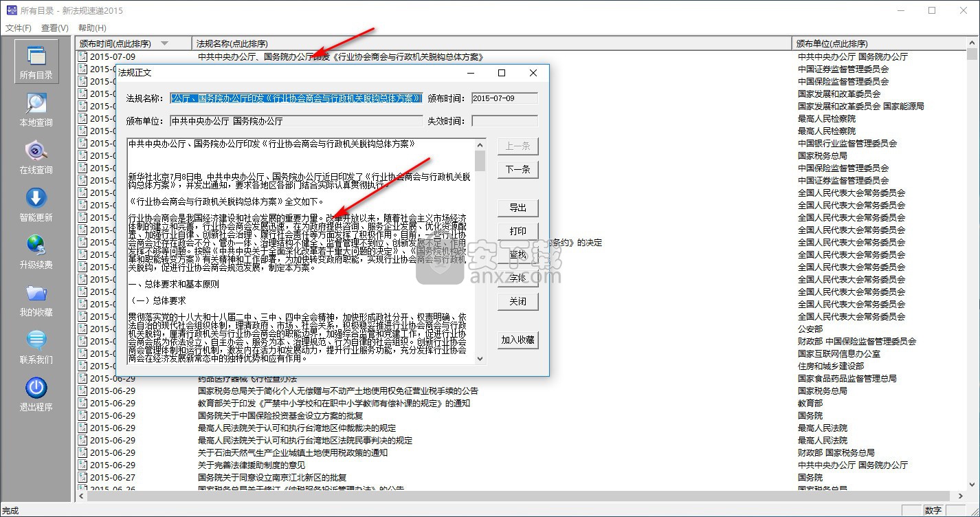Open the 文件(F) menu
This screenshot has height=517, width=980.
tap(19, 28)
